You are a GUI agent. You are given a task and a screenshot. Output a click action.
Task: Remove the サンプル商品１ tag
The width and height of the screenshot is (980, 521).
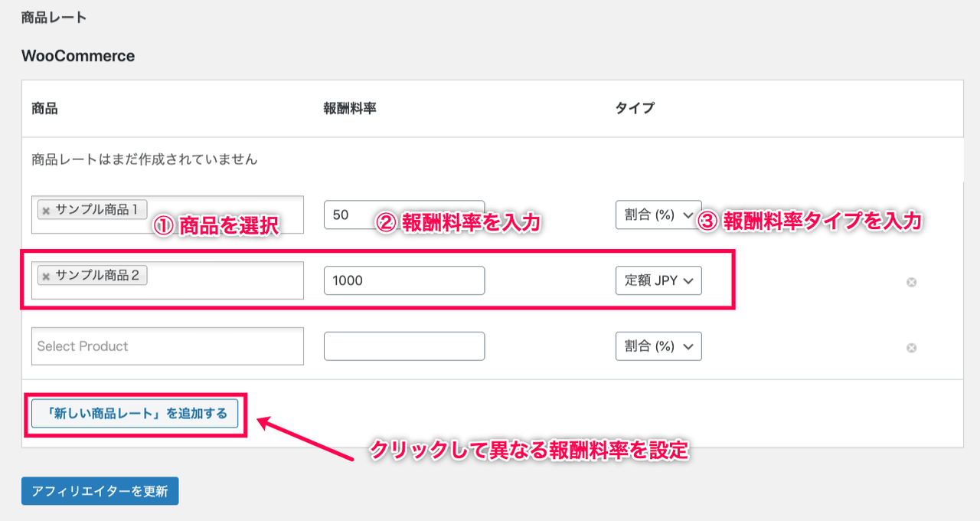(46, 210)
